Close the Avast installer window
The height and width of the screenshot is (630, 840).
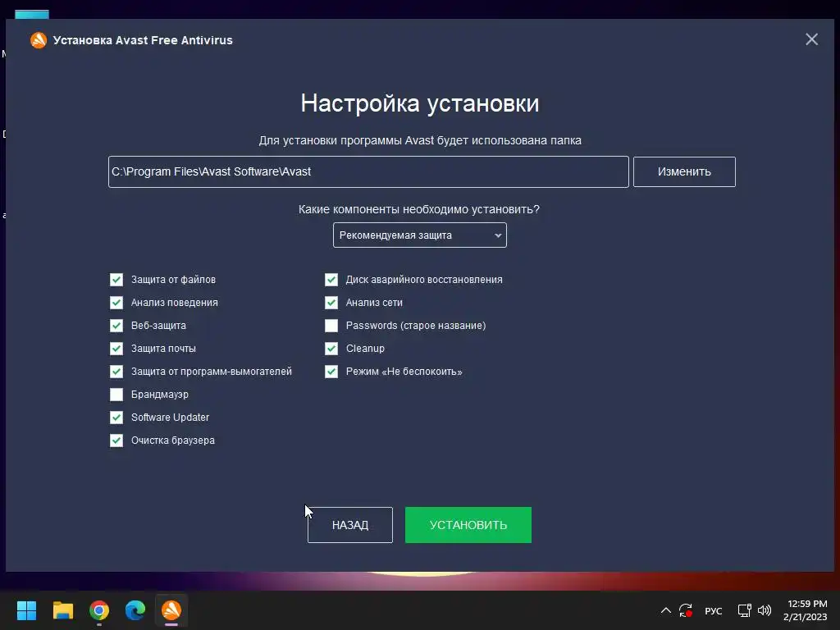811,39
